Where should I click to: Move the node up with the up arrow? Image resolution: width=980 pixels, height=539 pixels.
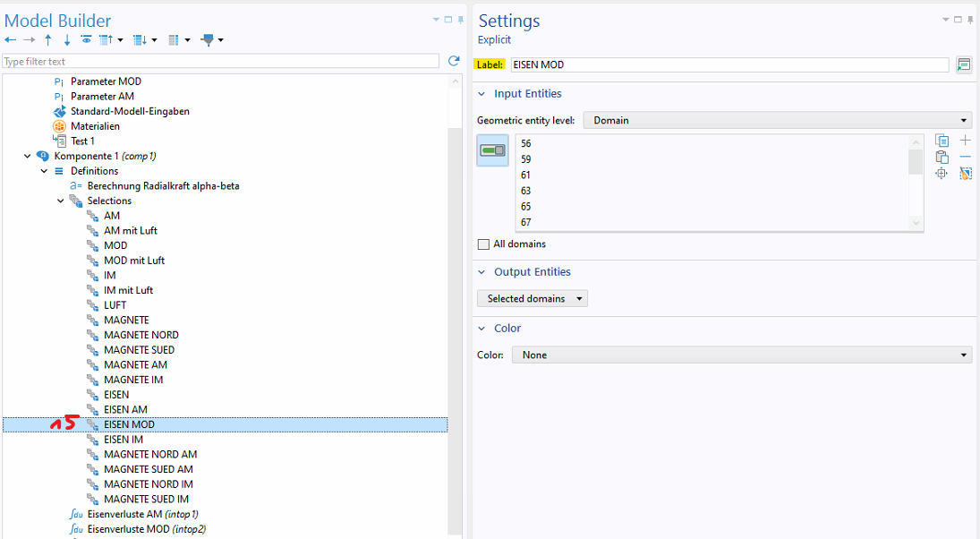pos(48,40)
